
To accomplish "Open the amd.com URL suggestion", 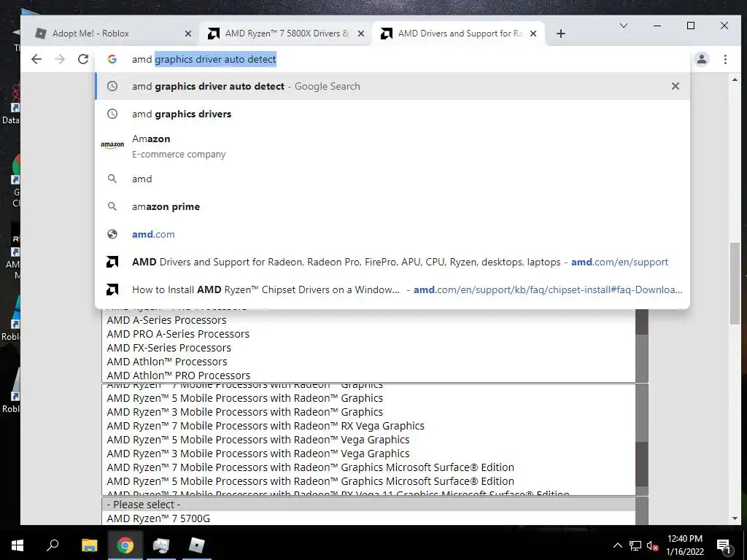I will tap(392, 234).
